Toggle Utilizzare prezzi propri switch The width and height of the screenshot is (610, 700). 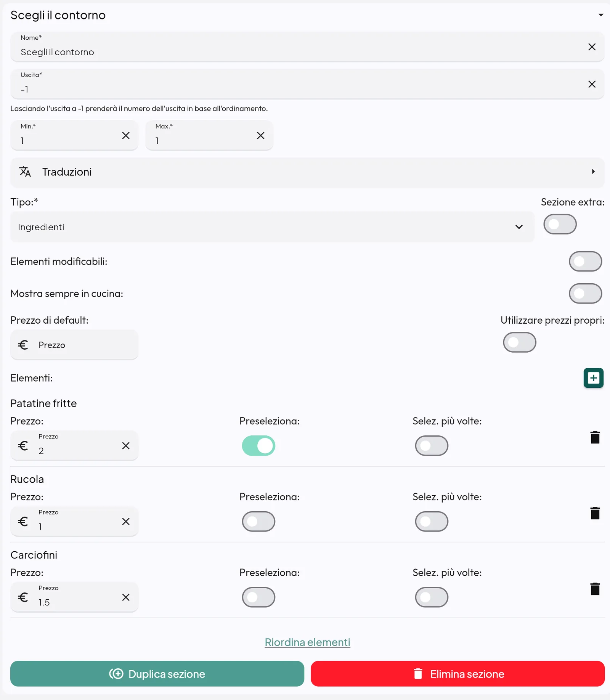point(519,342)
